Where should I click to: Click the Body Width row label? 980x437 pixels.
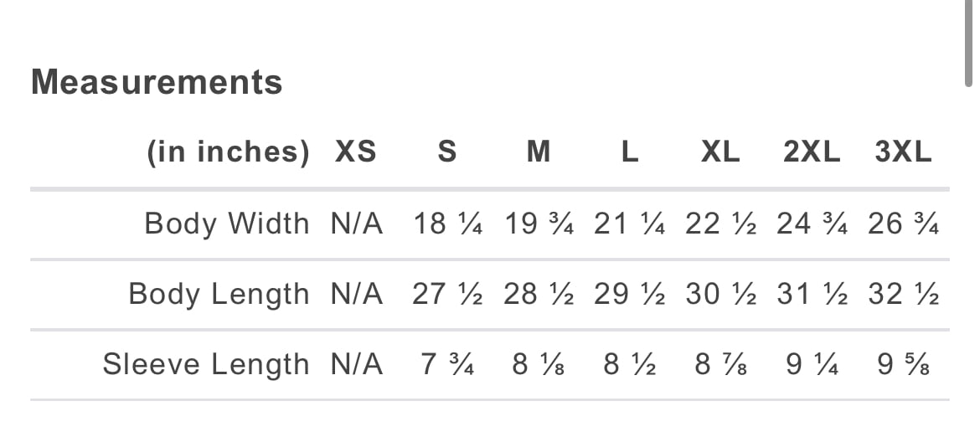click(226, 224)
